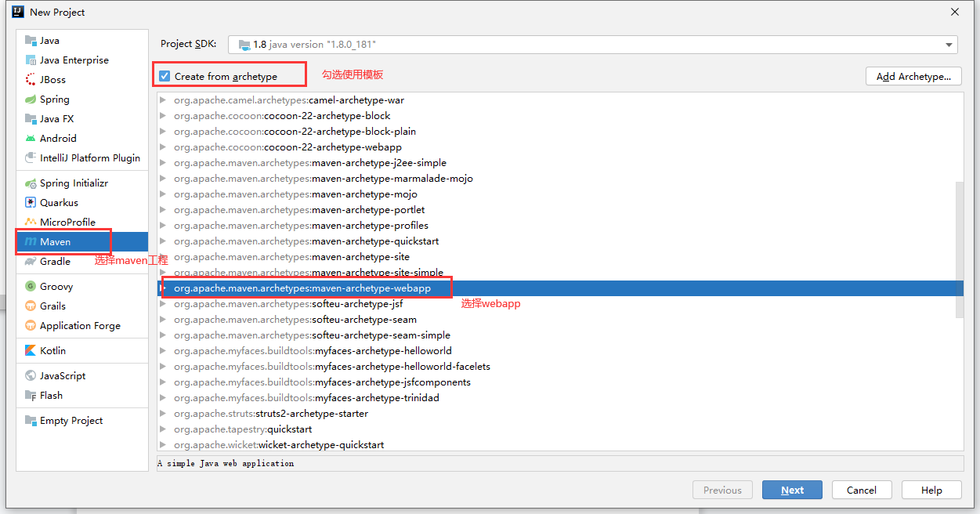The image size is (980, 514).
Task: Expand the maven-archetype-portlet entry
Action: coord(163,210)
